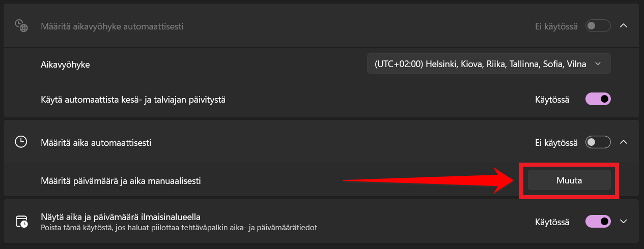
Task: Turn off time display in notification area
Action: click(x=598, y=222)
